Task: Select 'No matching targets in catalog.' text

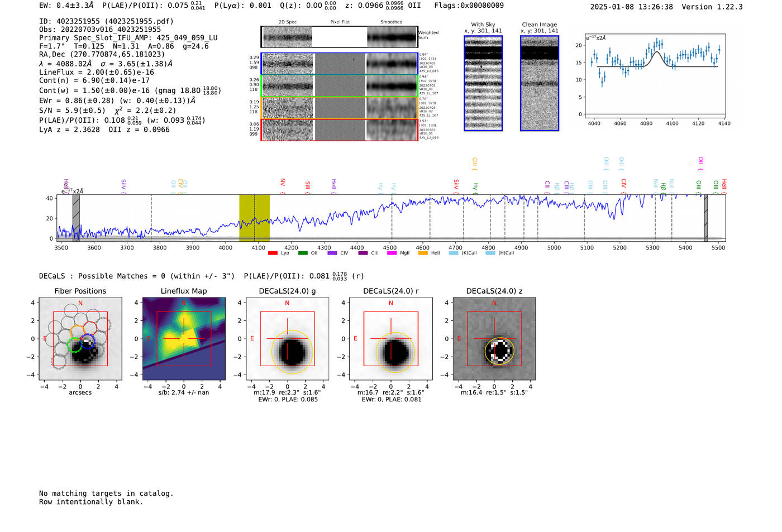Action: 106,493
